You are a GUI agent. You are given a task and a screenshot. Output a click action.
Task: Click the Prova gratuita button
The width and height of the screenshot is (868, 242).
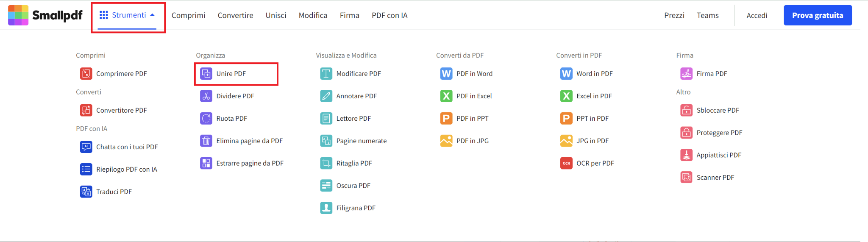[818, 15]
